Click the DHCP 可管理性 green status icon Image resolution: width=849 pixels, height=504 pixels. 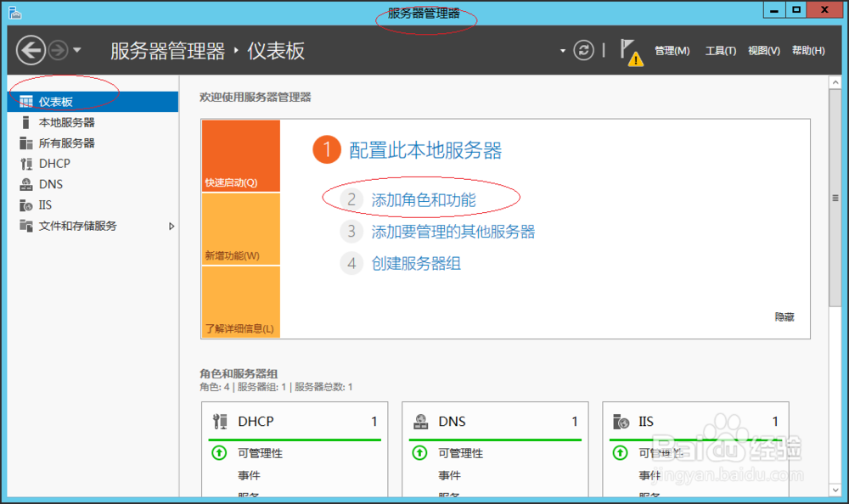(x=219, y=453)
